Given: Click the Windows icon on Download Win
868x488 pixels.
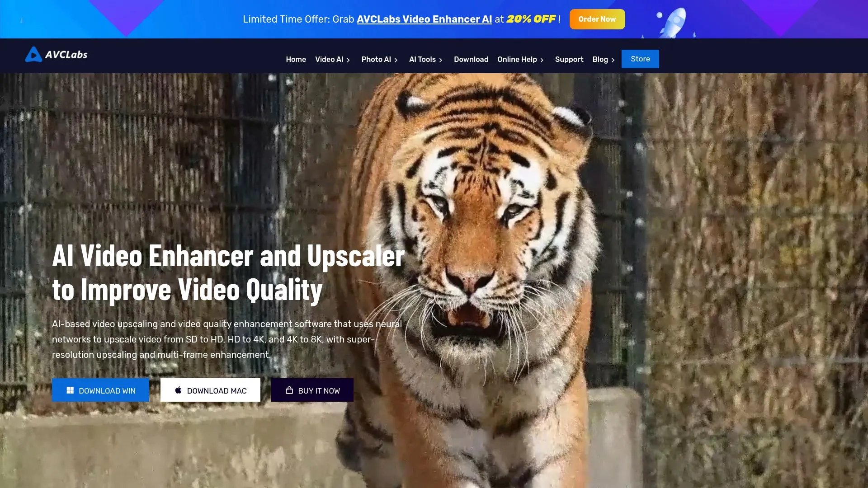Looking at the screenshot, I should (70, 390).
